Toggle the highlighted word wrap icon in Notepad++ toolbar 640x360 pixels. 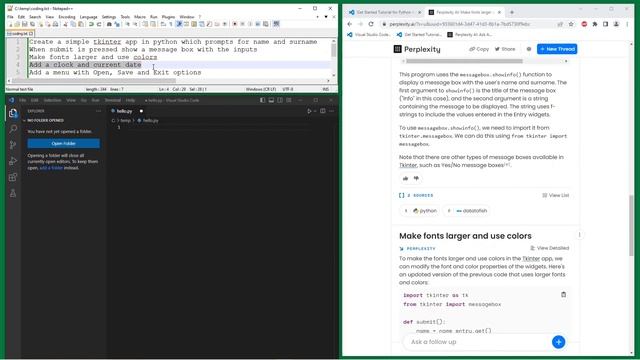click(179, 24)
